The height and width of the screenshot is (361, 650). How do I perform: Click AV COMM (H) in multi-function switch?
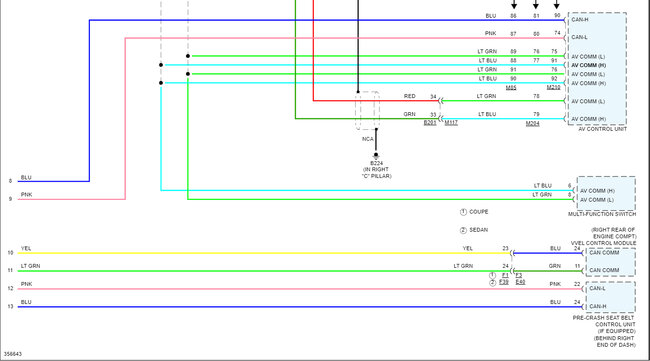tap(597, 191)
